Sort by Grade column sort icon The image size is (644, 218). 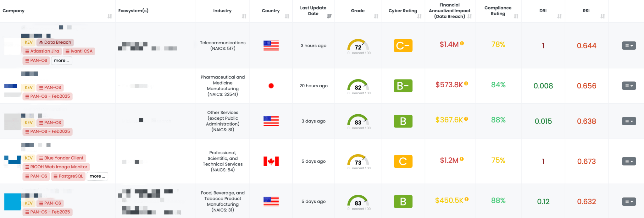[376, 16]
